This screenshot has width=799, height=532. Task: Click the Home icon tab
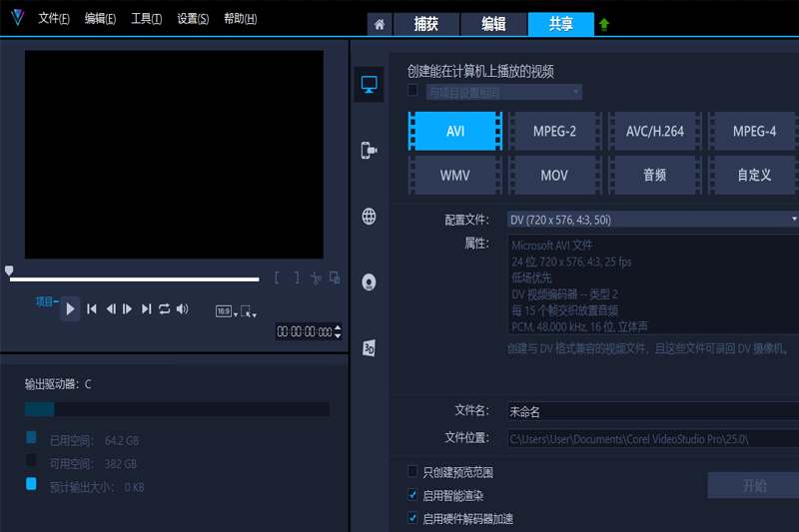(x=379, y=24)
